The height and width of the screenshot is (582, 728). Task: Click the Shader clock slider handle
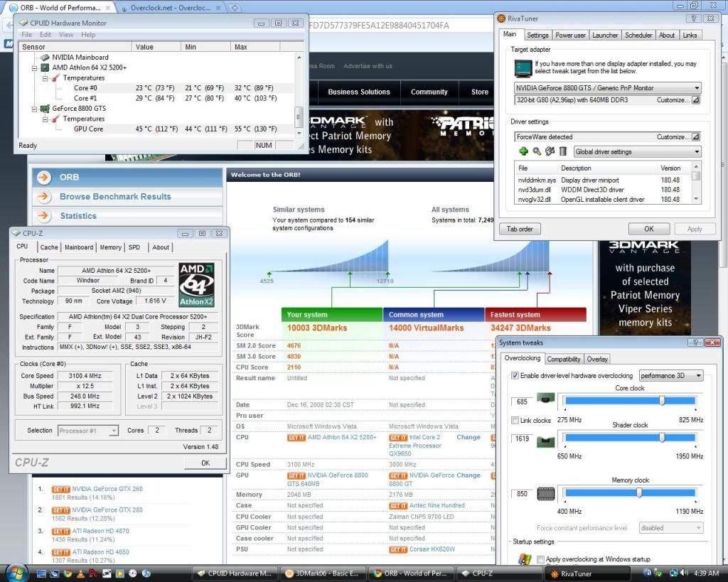[662, 437]
